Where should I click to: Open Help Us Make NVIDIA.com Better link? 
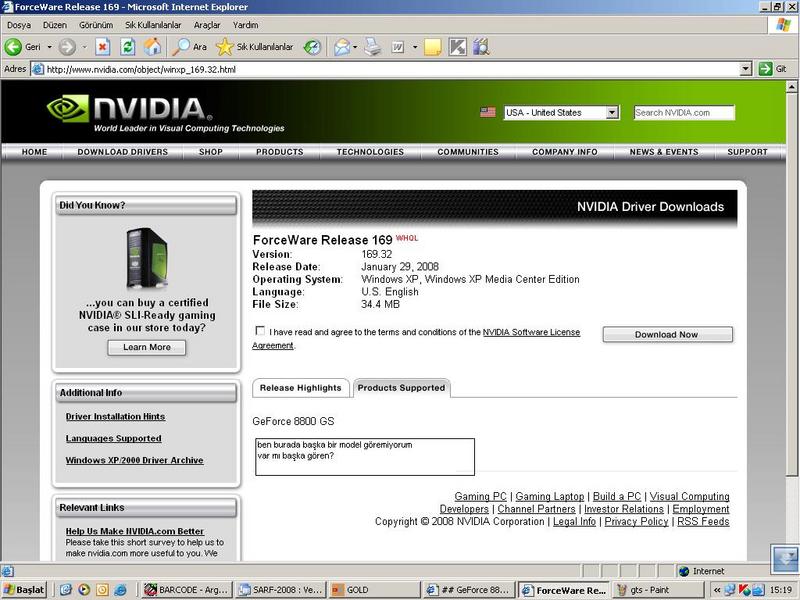134,531
